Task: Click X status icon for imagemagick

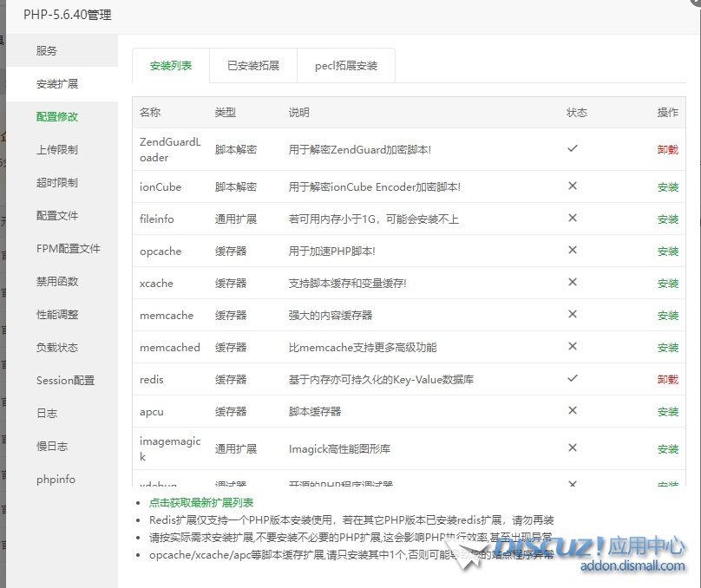Action: [x=573, y=448]
